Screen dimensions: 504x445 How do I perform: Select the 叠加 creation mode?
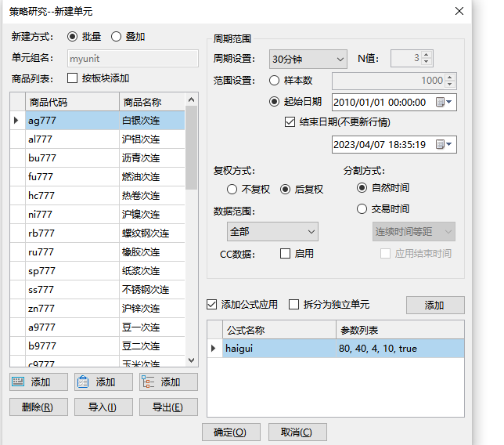tap(116, 37)
